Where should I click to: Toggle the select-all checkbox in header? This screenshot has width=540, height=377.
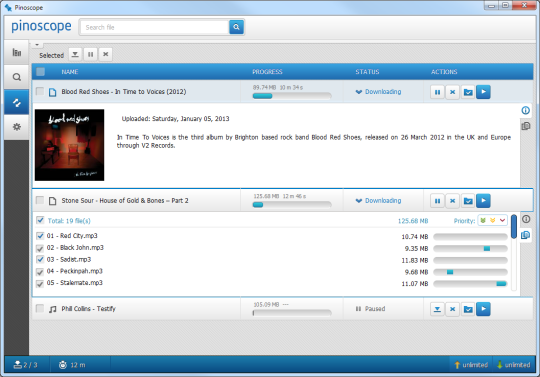[x=40, y=72]
